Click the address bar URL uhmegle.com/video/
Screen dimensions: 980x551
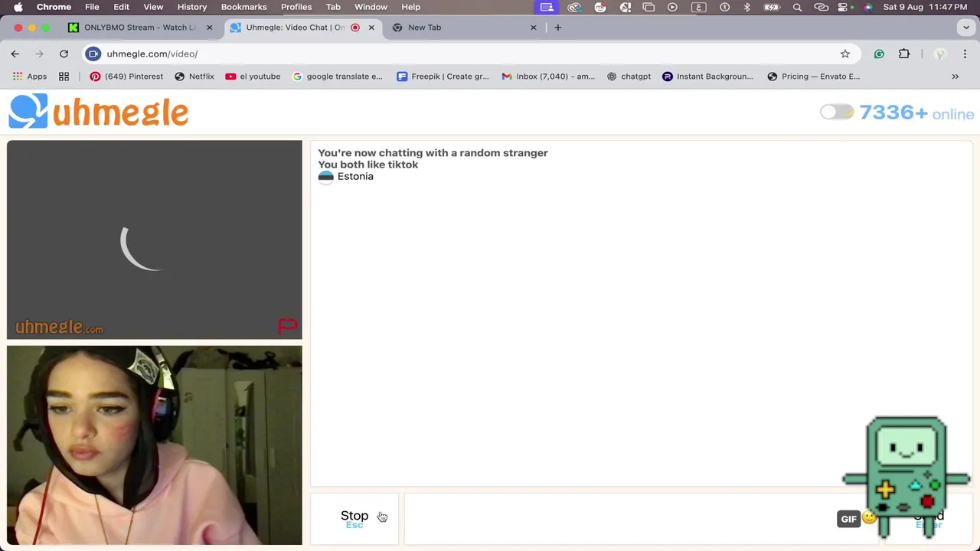click(x=152, y=54)
